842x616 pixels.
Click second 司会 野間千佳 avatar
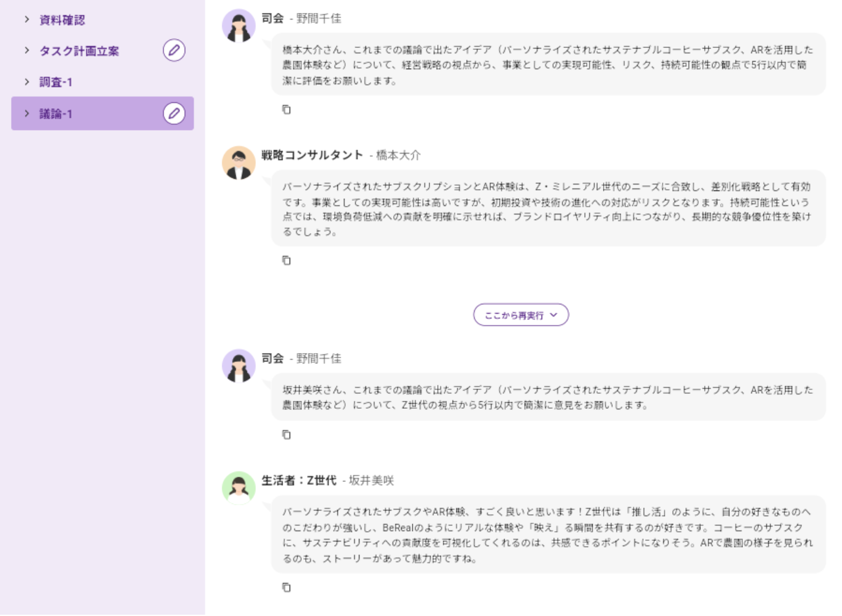pos(238,366)
